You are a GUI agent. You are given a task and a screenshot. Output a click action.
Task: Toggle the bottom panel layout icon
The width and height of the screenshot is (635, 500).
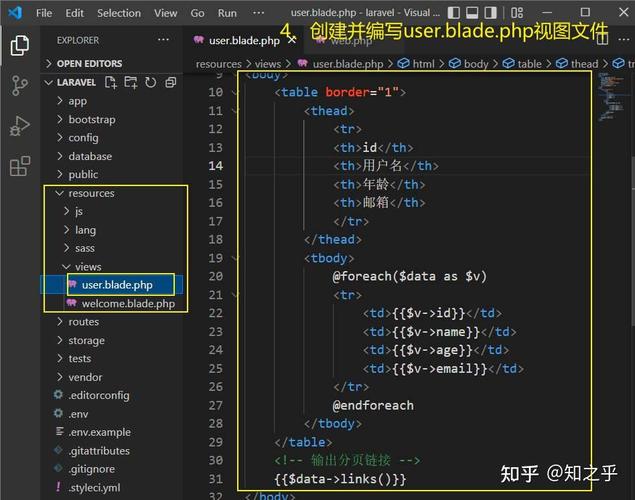click(472, 13)
